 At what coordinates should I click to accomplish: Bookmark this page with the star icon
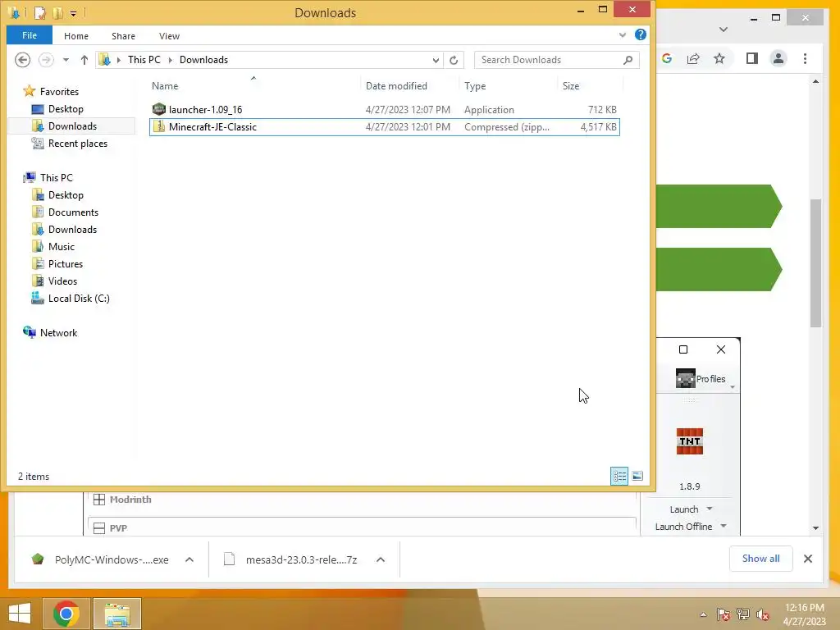pyautogui.click(x=719, y=58)
